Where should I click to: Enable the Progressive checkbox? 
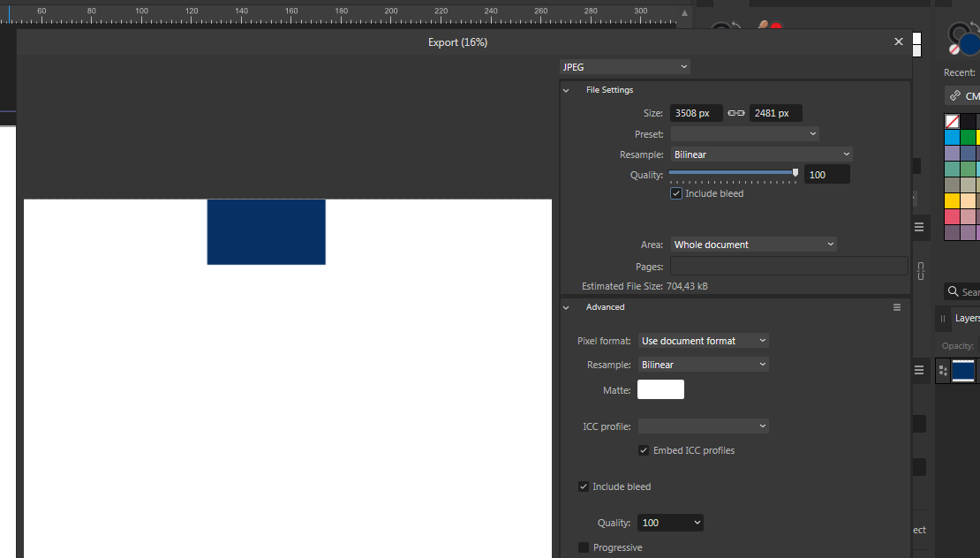pyautogui.click(x=584, y=547)
